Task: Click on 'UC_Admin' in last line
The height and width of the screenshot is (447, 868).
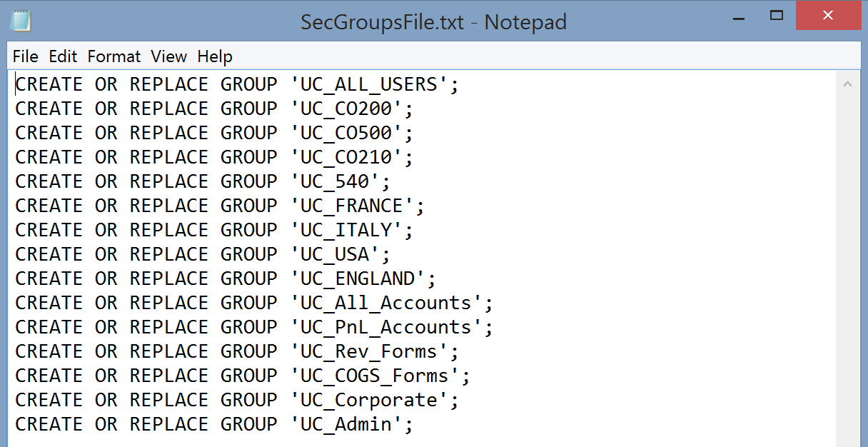Action: click(x=345, y=425)
